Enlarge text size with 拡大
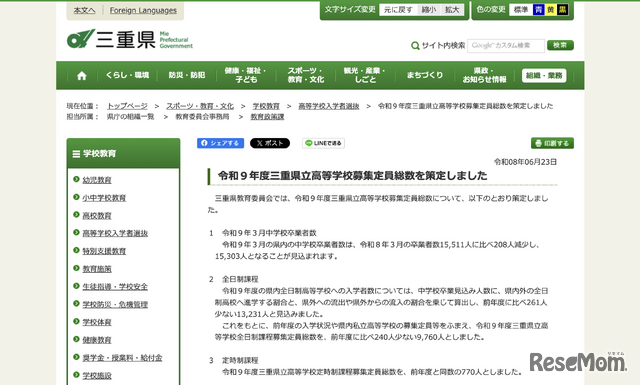 [452, 10]
